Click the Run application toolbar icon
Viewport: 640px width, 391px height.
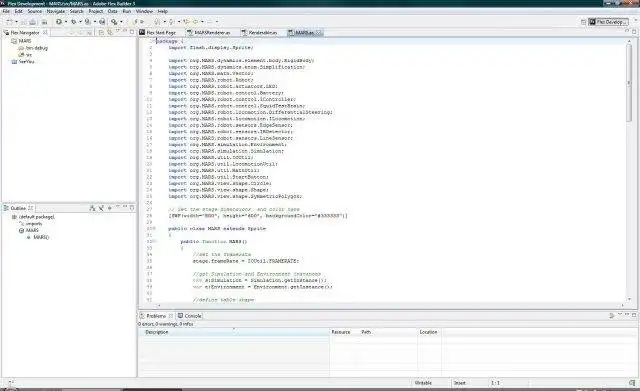tap(59, 22)
